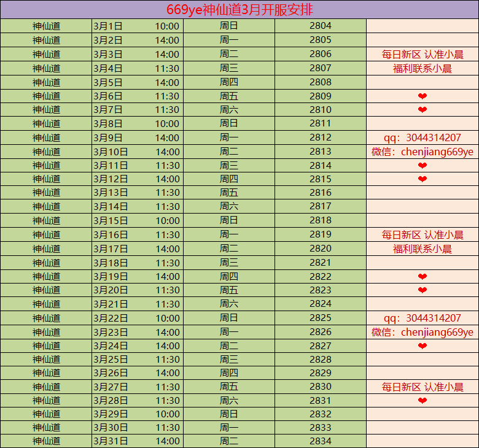Select the 周日 cell in the 3月8日 row
The height and width of the screenshot is (448, 479).
point(229,123)
